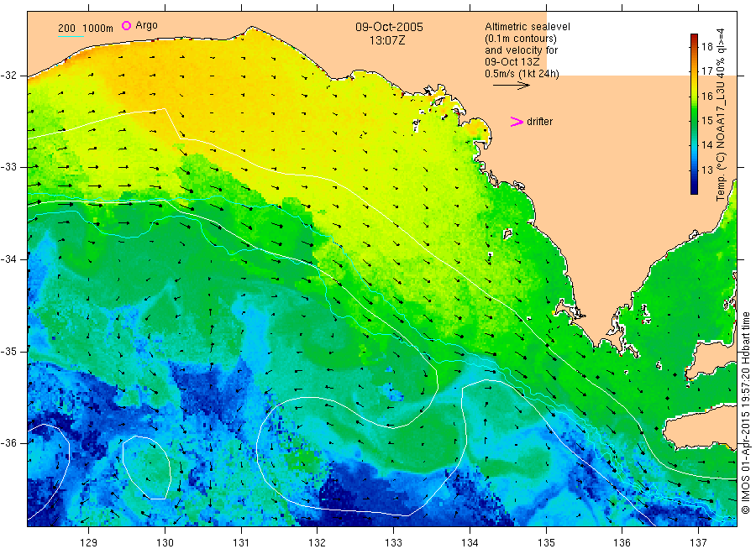756x554 pixels.
Task: Click the '-32' latitude axis label
Action: pos(9,76)
